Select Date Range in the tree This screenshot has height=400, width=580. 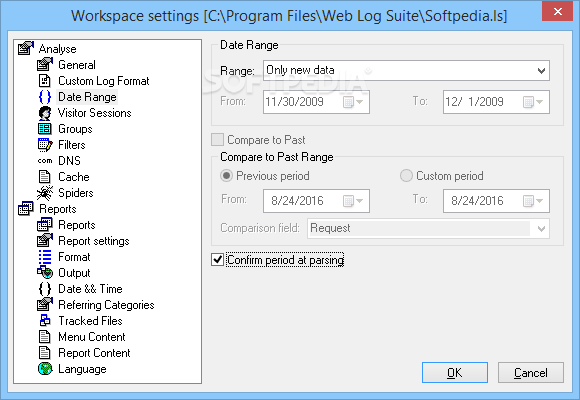[87, 97]
